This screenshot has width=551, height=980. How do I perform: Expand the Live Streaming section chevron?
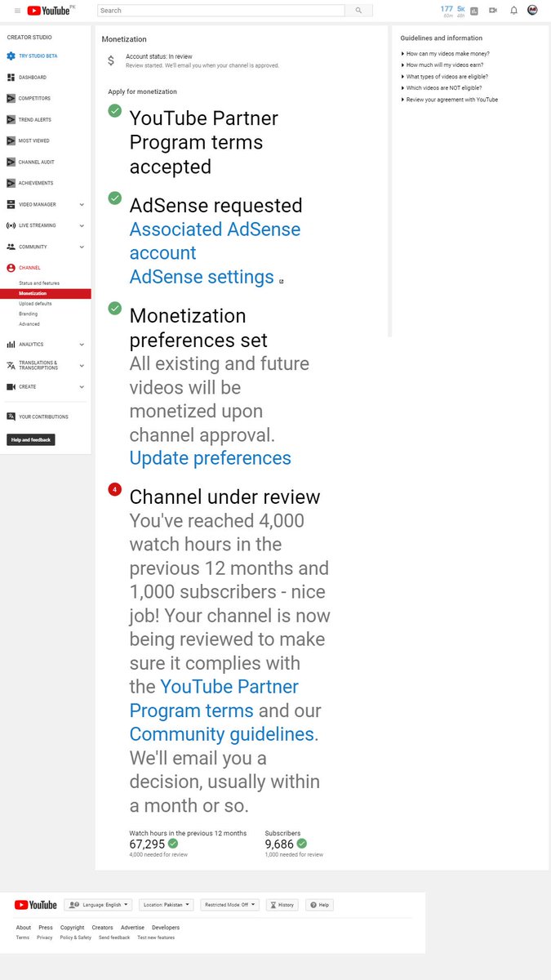point(82,225)
